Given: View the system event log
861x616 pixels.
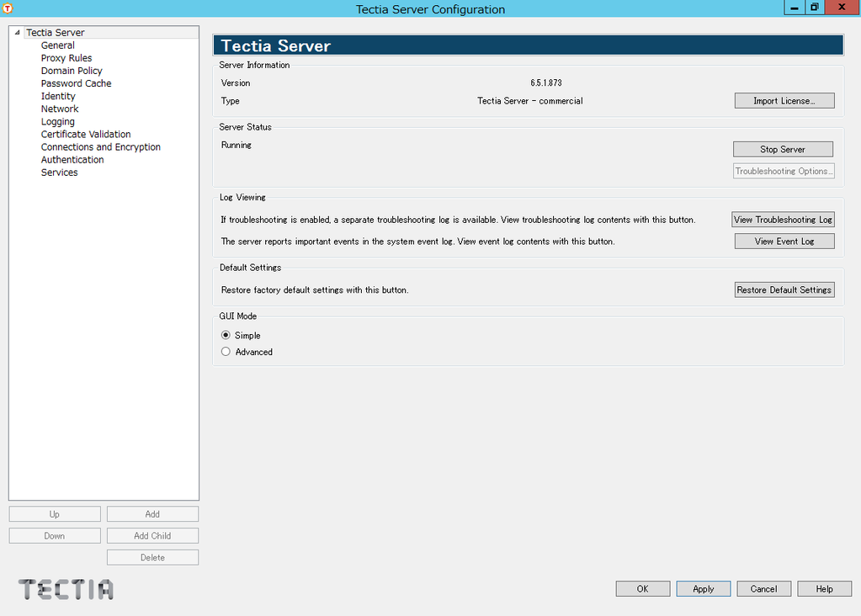Looking at the screenshot, I should point(784,241).
